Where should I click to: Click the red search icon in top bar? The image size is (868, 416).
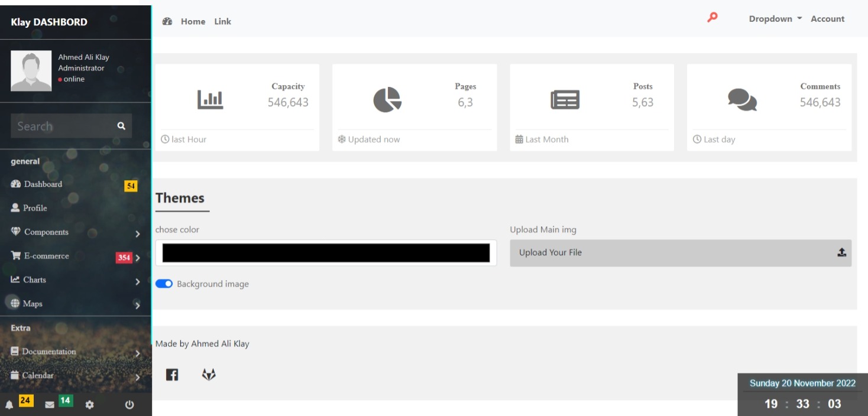click(x=712, y=18)
